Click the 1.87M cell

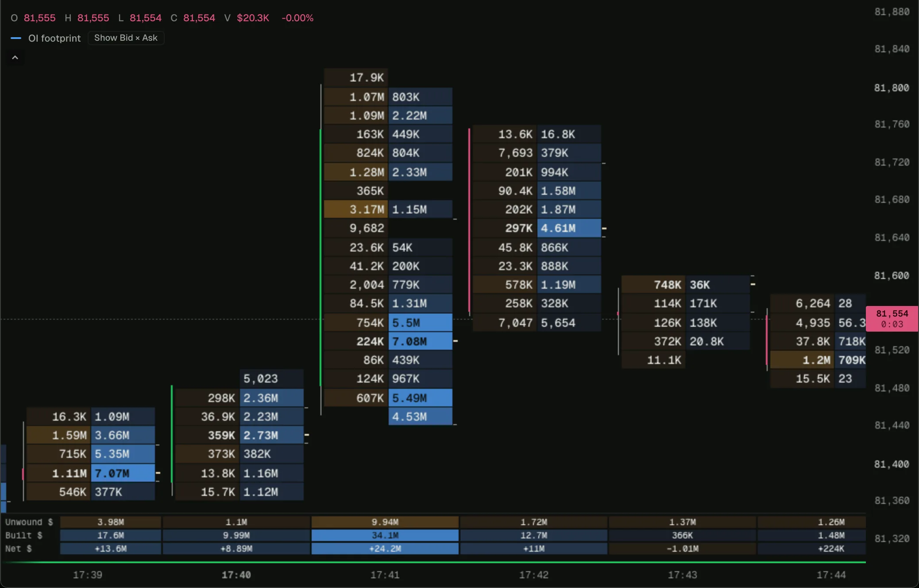click(x=569, y=209)
